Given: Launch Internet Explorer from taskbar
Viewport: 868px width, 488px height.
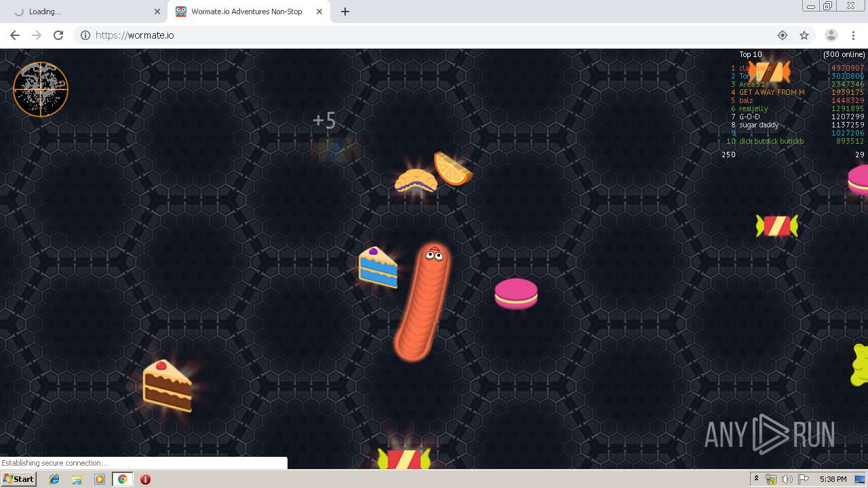Looking at the screenshot, I should coord(54,479).
